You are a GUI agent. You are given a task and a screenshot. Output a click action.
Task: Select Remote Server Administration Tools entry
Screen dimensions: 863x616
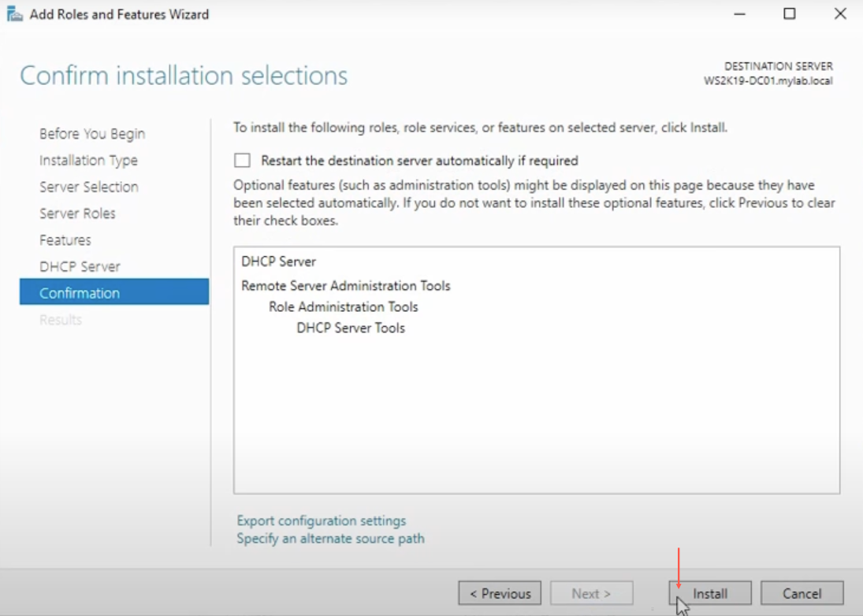tap(346, 286)
